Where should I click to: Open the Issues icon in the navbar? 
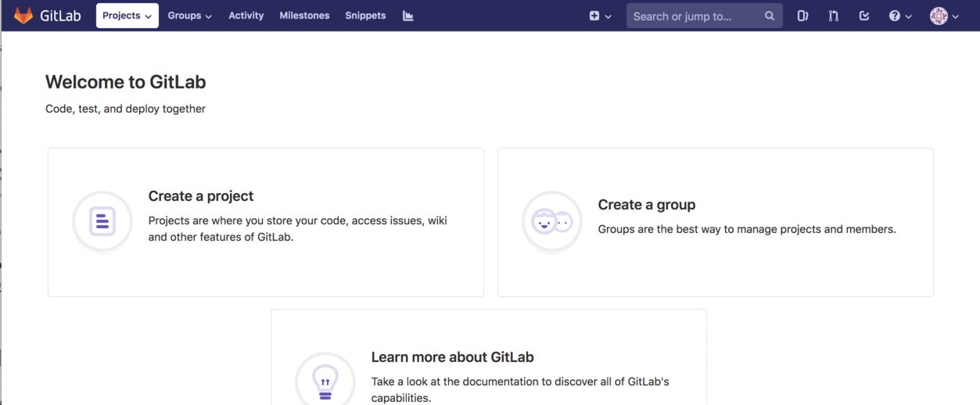coord(802,16)
